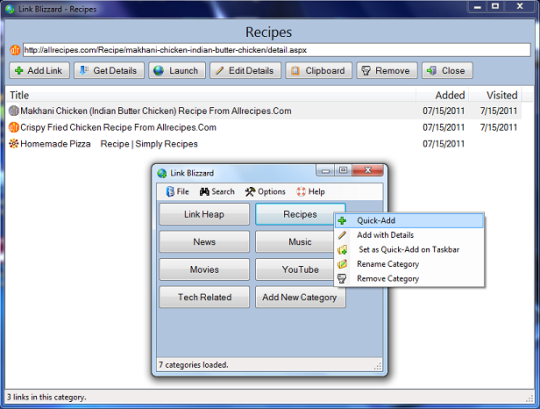Screen dimensions: 540x409
Task: Open the News category
Action: [x=204, y=242]
